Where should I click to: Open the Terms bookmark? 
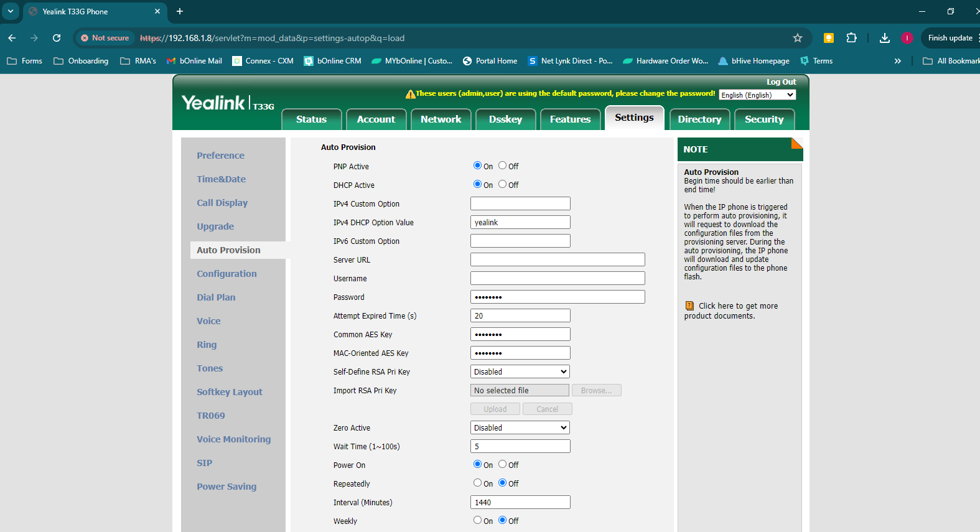click(816, 61)
